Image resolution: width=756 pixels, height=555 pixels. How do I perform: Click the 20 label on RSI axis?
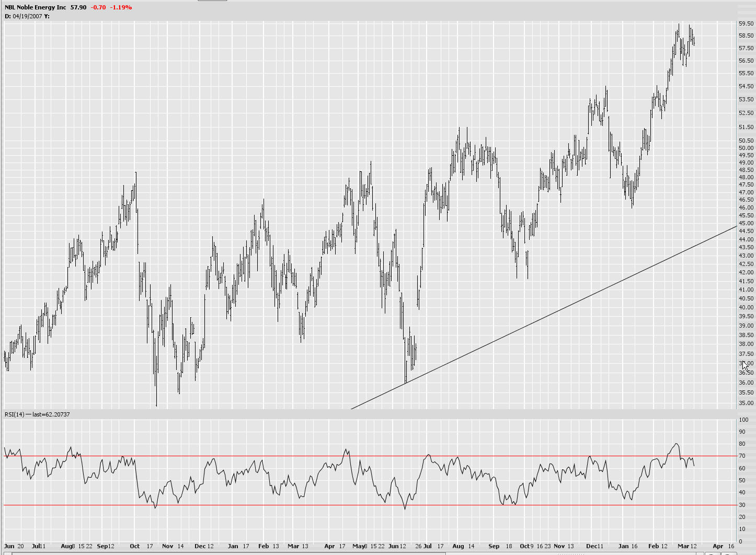pos(741,517)
